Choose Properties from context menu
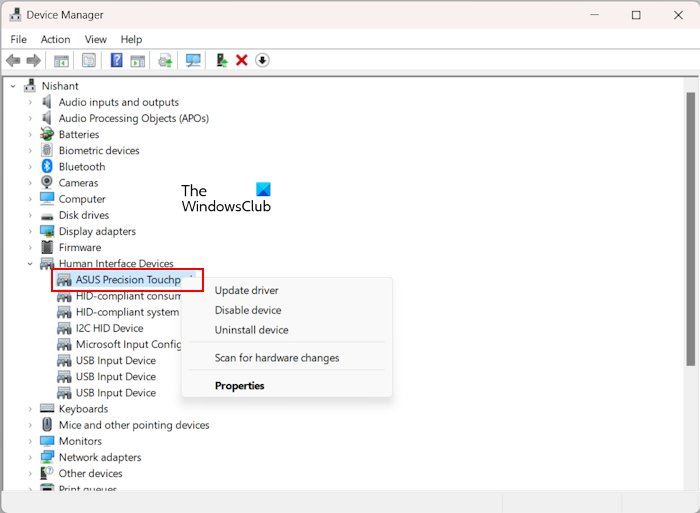 click(239, 386)
